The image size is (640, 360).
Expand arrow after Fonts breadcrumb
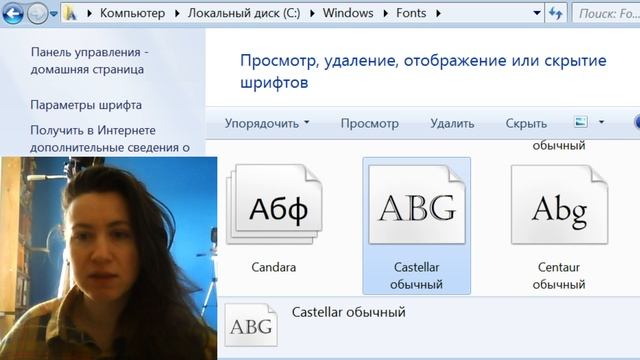click(x=438, y=13)
